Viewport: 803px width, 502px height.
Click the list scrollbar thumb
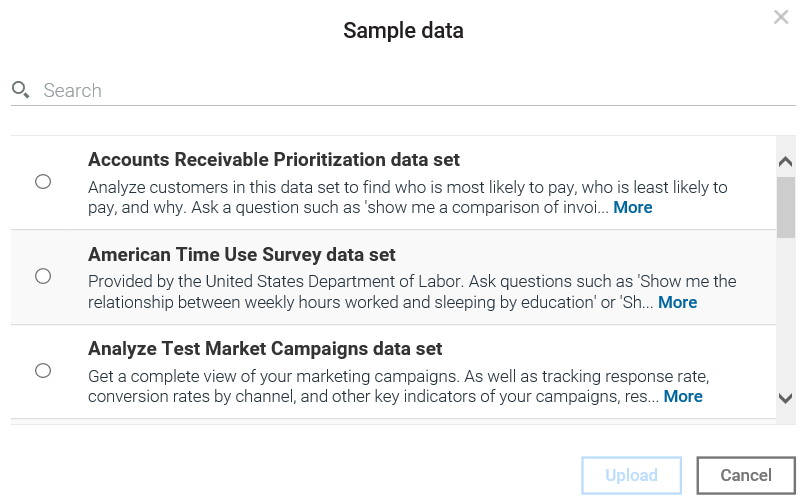pos(785,207)
